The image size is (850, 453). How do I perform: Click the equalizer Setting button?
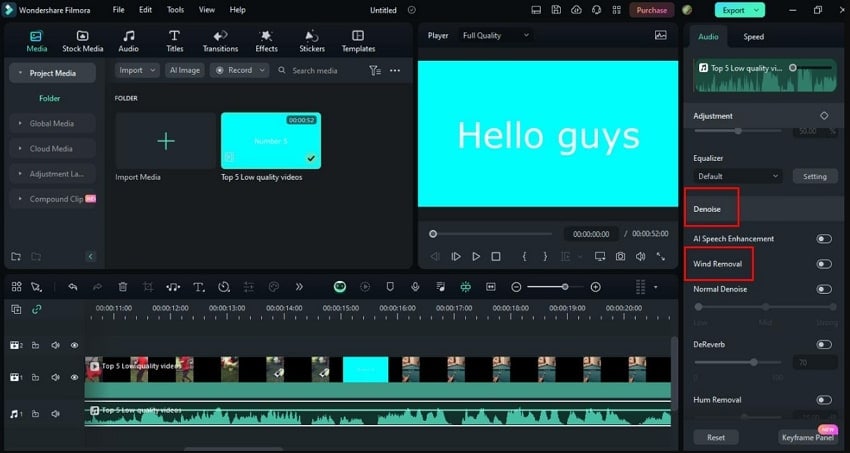pyautogui.click(x=815, y=176)
